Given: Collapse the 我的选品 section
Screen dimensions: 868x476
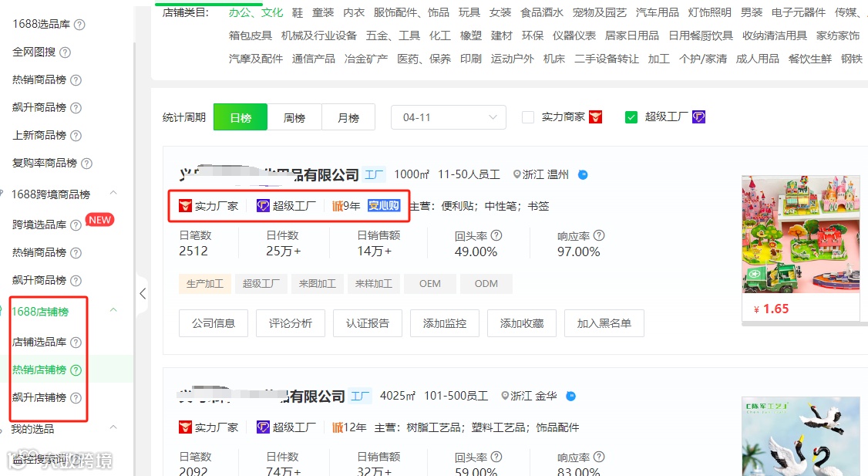Looking at the screenshot, I should (x=113, y=427).
